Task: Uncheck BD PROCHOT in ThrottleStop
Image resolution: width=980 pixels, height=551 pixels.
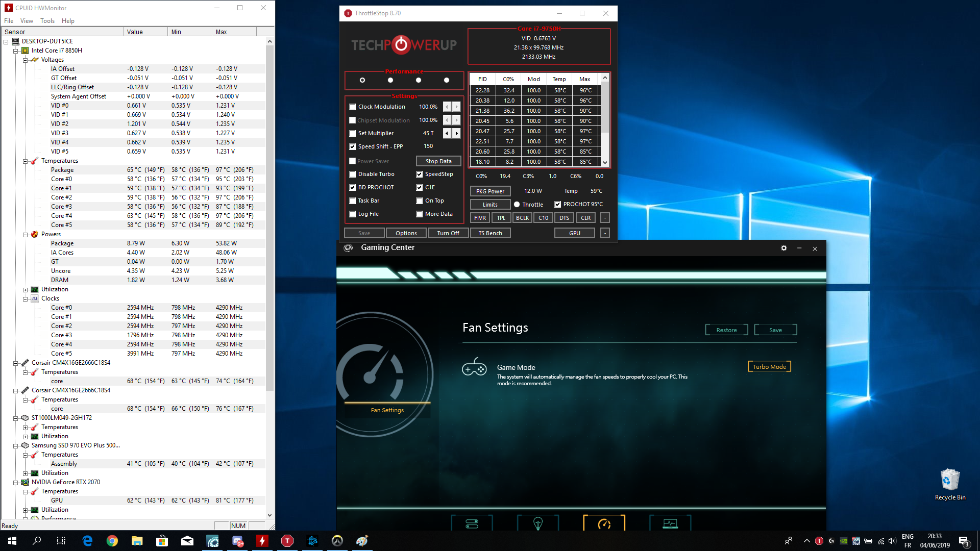Action: coord(353,188)
